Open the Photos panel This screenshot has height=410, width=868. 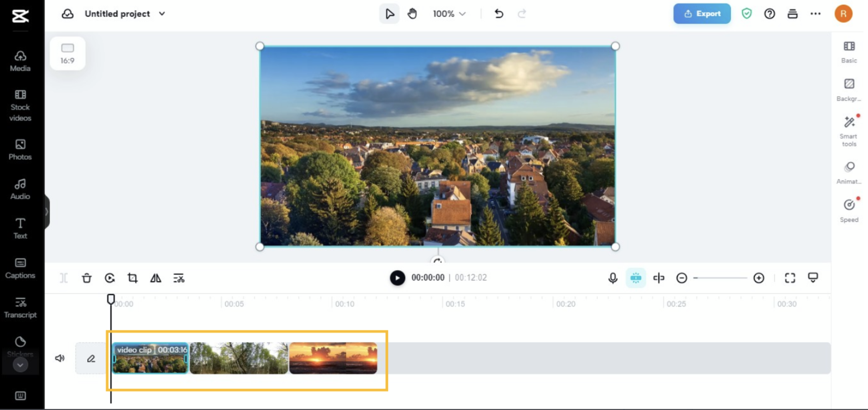(20, 149)
